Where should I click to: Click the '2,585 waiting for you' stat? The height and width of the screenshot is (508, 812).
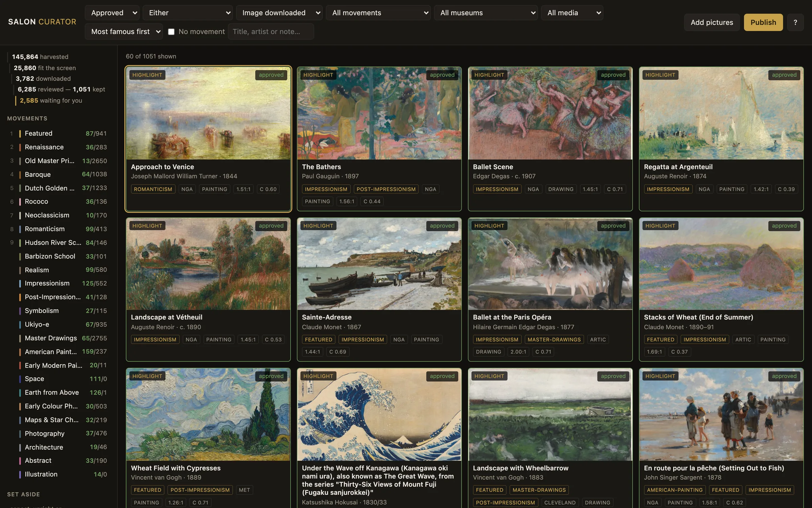pos(51,101)
